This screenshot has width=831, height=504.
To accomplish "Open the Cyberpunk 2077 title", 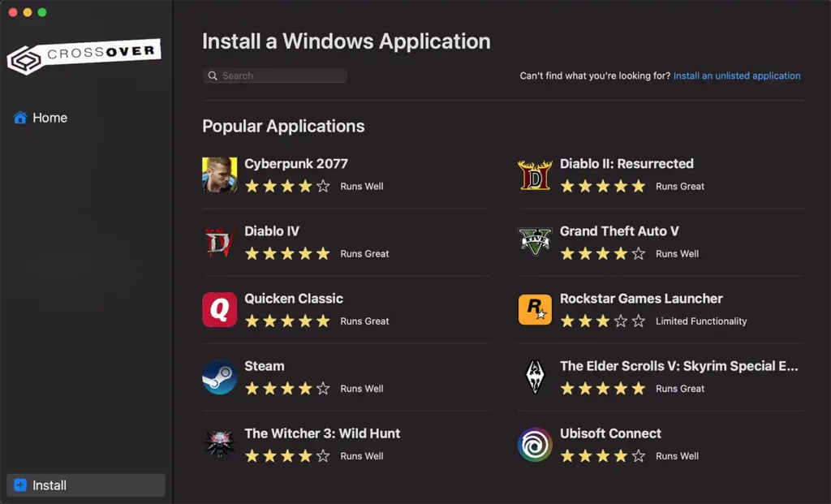I will pyautogui.click(x=296, y=164).
